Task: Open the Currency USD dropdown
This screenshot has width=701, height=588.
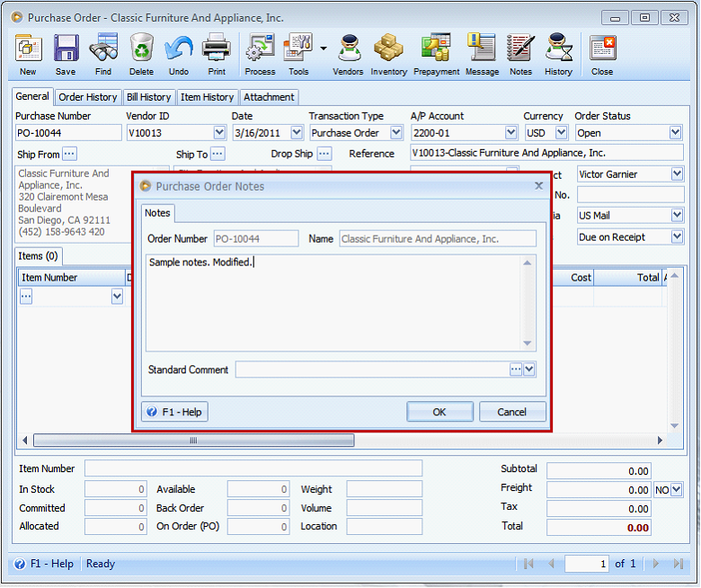Action: click(561, 133)
